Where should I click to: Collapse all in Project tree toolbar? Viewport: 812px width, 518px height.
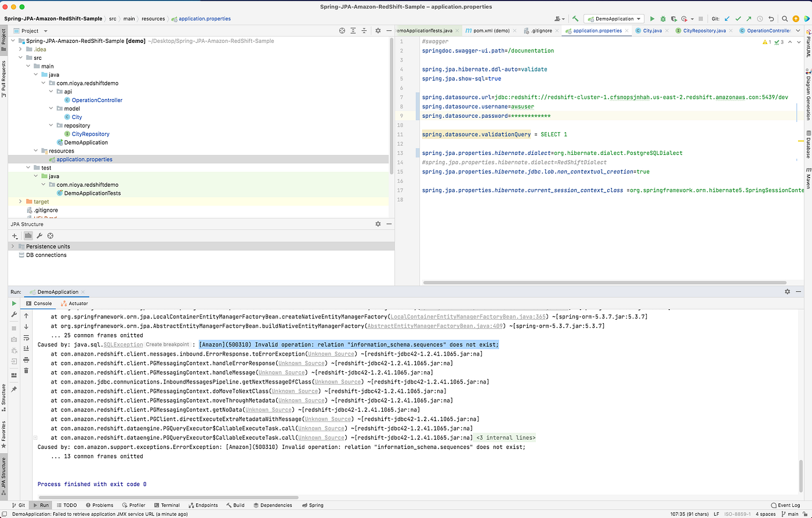tap(365, 31)
